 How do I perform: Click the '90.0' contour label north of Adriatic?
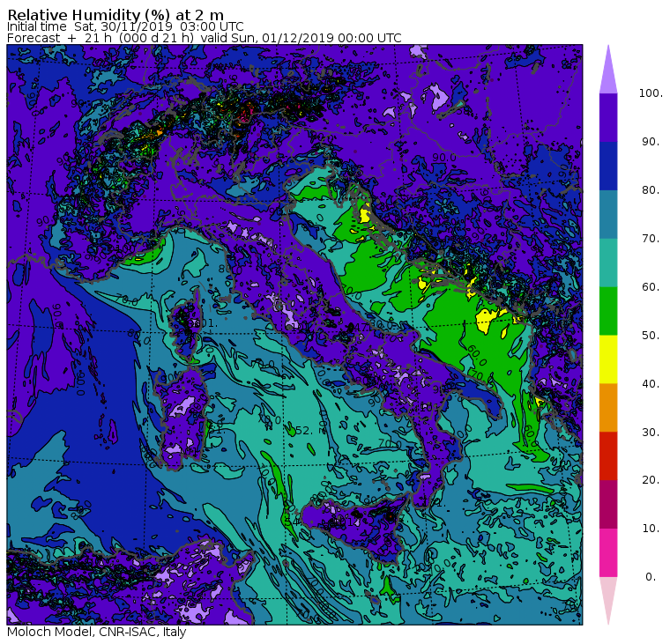click(444, 158)
